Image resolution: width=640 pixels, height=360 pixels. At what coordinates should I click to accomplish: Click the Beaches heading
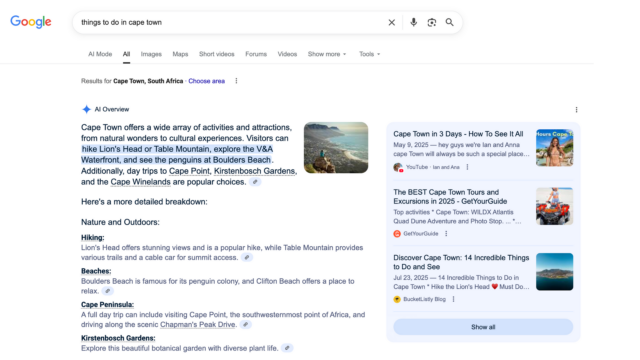coord(96,271)
